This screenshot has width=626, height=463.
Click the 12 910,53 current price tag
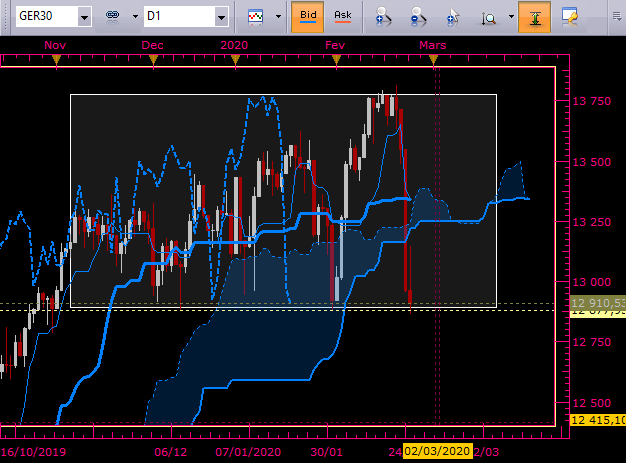(598, 303)
